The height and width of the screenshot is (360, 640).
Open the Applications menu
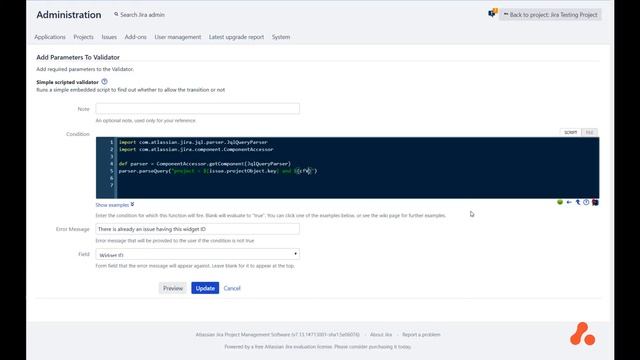click(x=50, y=37)
